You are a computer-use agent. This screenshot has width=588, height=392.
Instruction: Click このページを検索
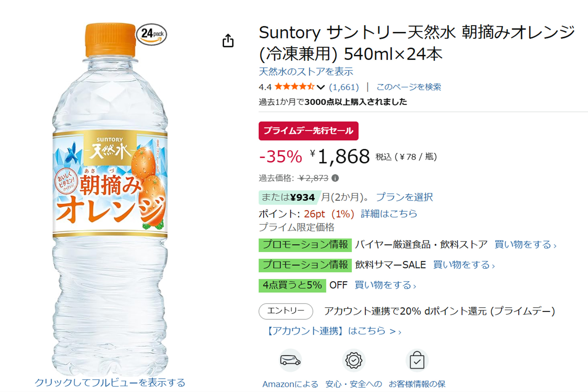pyautogui.click(x=409, y=87)
